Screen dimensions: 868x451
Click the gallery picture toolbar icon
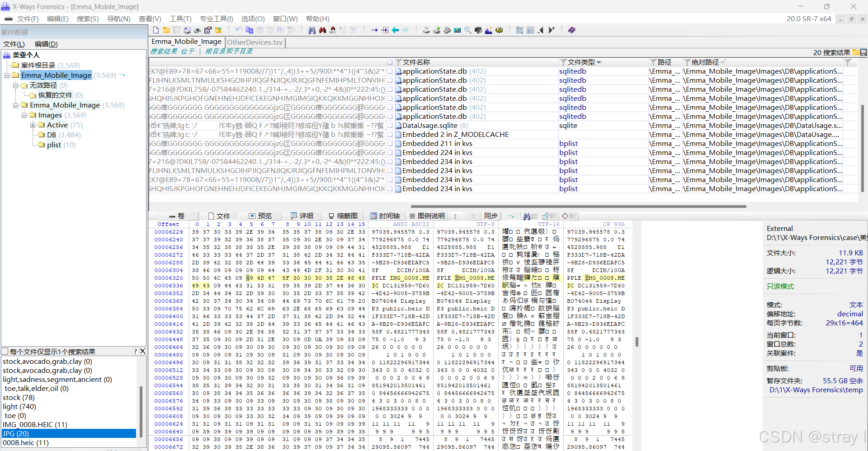click(x=489, y=30)
